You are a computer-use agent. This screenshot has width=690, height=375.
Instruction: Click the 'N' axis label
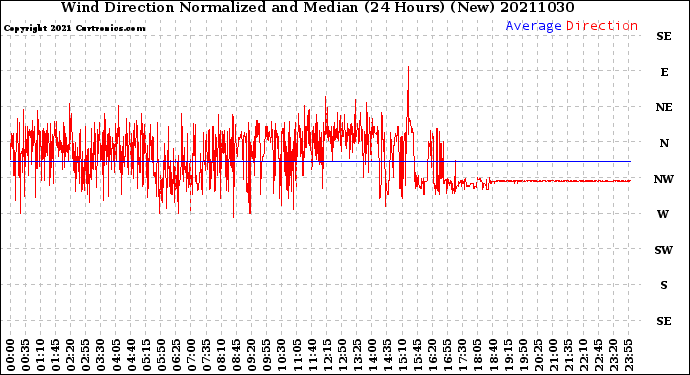tap(664, 143)
